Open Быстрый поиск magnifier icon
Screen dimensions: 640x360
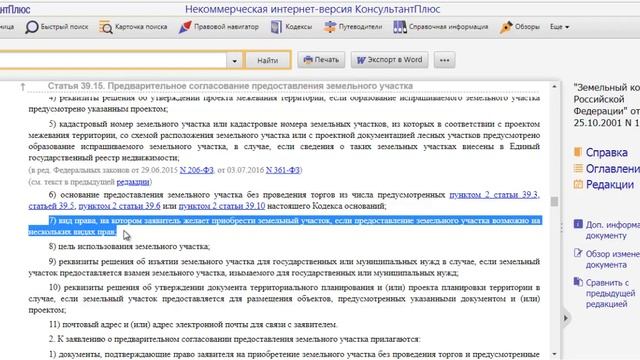pos(31,27)
